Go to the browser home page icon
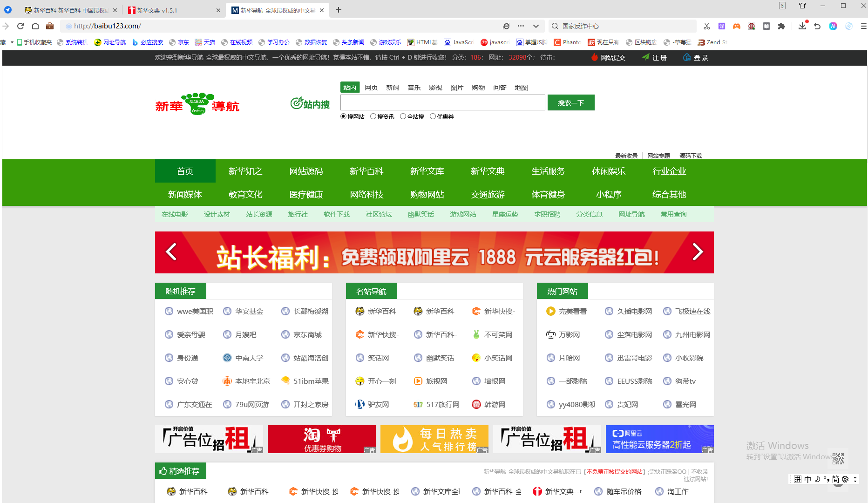 35,26
